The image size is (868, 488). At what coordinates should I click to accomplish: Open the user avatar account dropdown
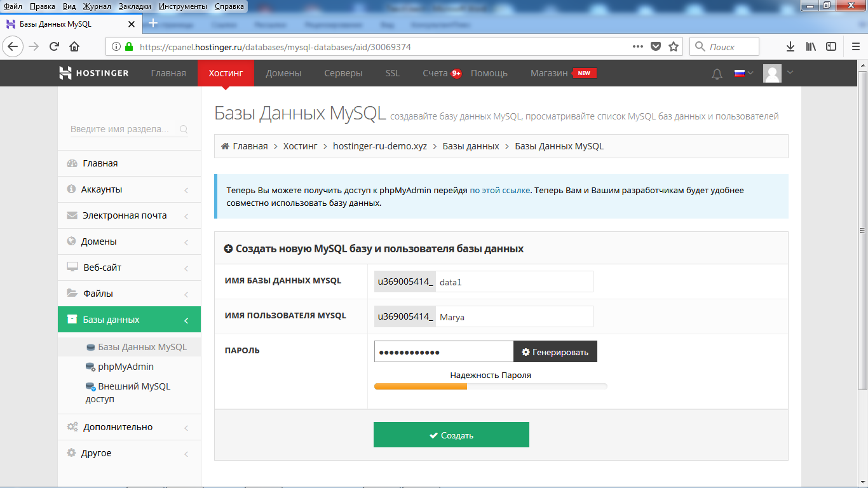(x=778, y=73)
